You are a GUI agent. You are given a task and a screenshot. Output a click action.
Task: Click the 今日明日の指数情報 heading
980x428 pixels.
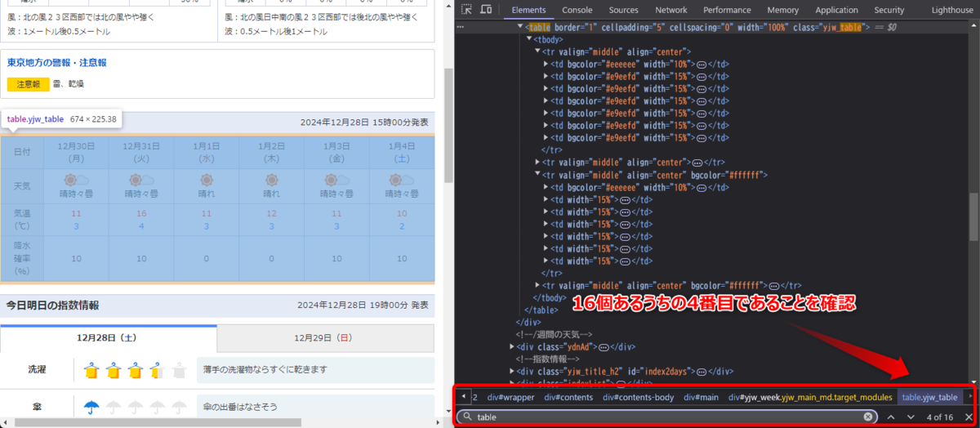coord(53,305)
